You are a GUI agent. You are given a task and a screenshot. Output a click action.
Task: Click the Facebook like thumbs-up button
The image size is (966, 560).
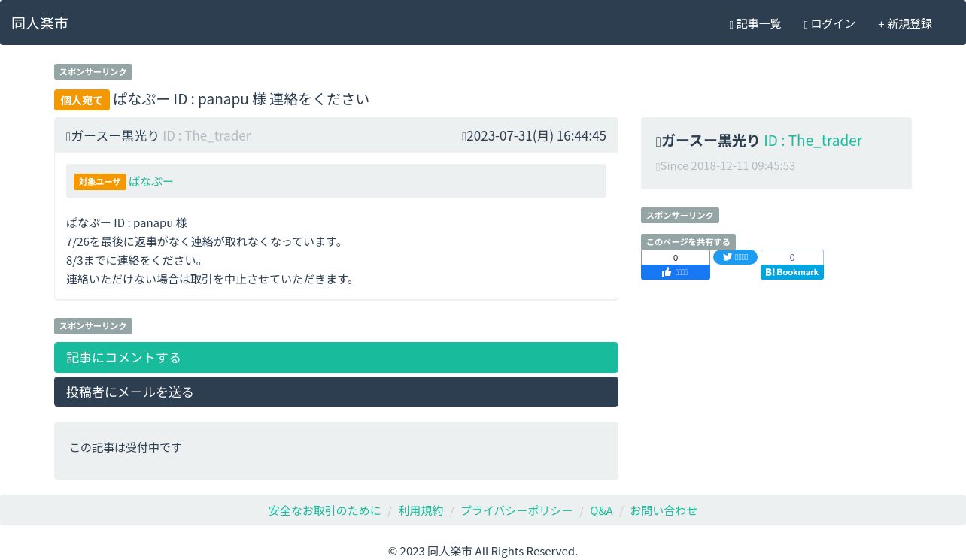(x=676, y=272)
